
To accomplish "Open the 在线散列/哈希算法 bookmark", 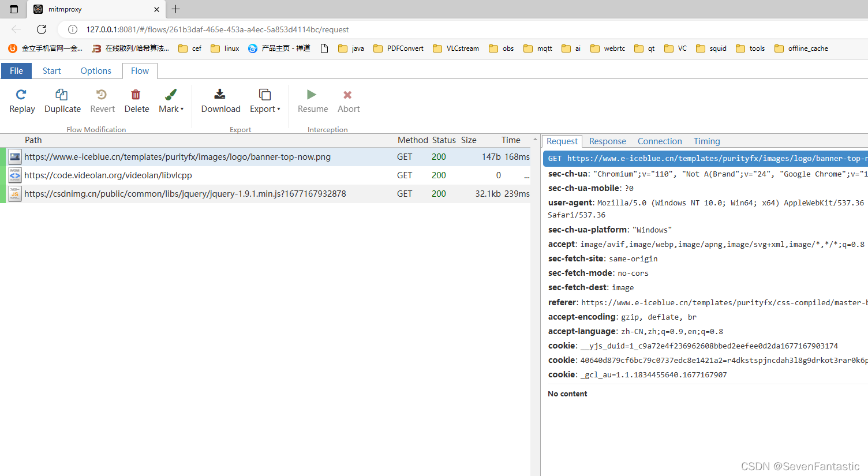I will click(130, 48).
